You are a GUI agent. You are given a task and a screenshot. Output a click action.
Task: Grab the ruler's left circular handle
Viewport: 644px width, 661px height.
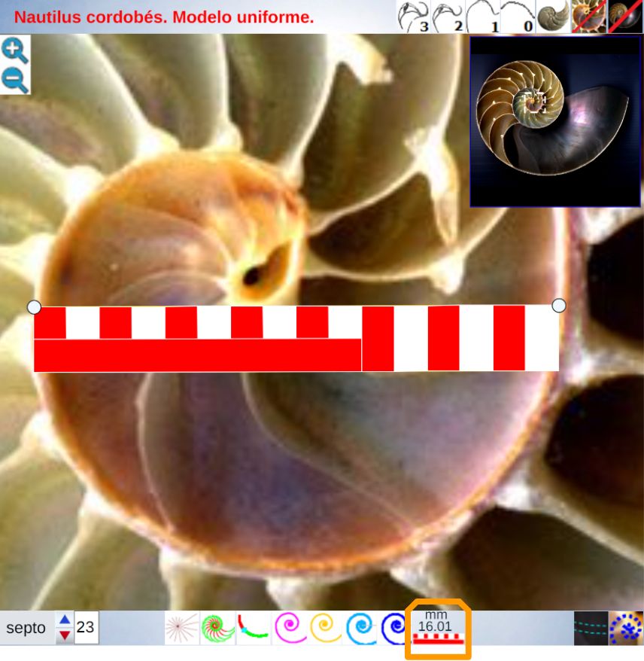coord(34,307)
